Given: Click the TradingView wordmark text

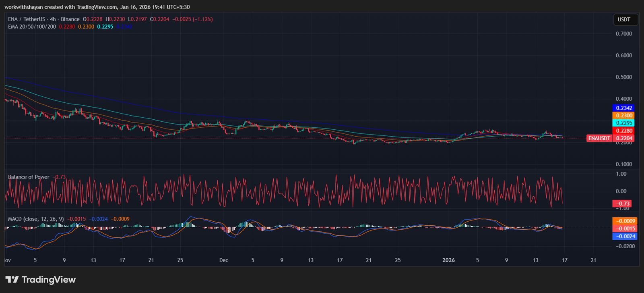Looking at the screenshot, I should (x=49, y=279).
